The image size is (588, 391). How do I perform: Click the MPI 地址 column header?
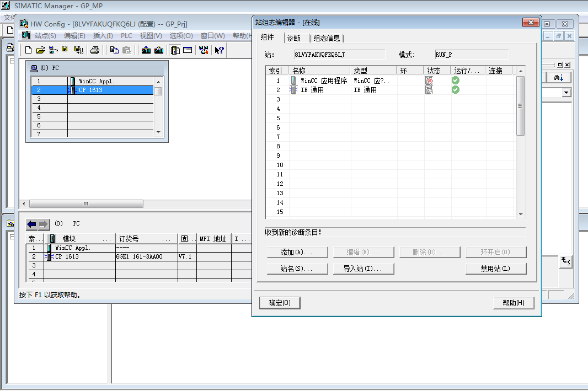[x=214, y=239]
